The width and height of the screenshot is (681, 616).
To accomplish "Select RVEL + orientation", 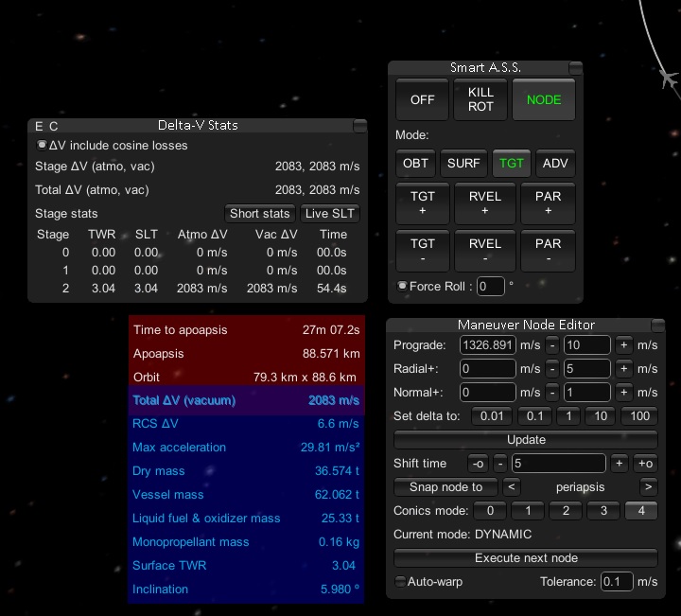I will coord(485,203).
